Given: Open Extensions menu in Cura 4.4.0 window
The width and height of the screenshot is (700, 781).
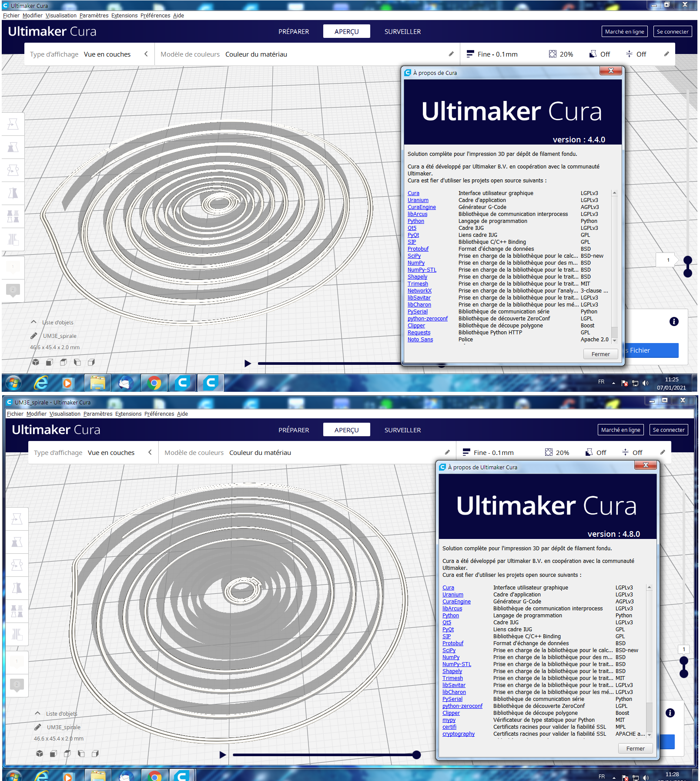Looking at the screenshot, I should 124,16.
